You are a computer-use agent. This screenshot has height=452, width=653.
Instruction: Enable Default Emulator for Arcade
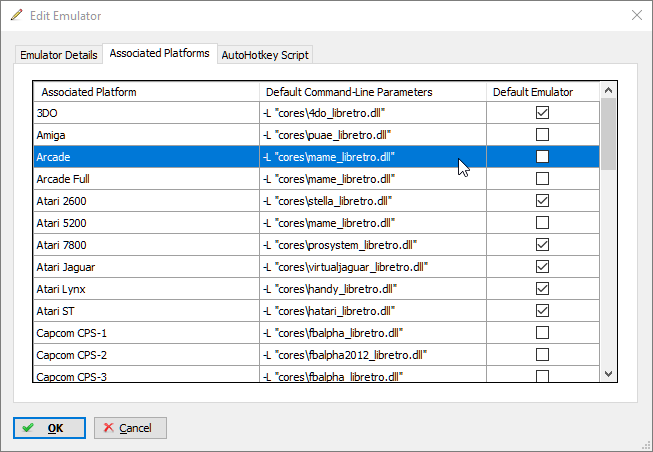[542, 157]
